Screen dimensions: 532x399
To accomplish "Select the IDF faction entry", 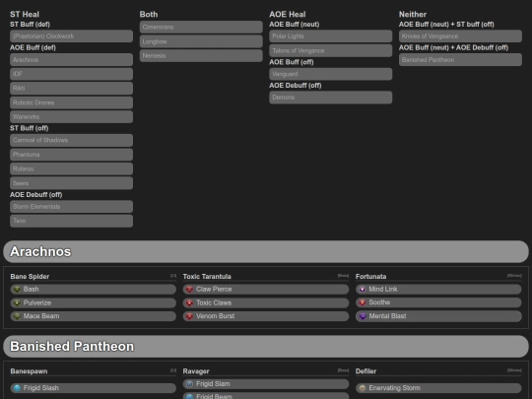I will [x=71, y=74].
